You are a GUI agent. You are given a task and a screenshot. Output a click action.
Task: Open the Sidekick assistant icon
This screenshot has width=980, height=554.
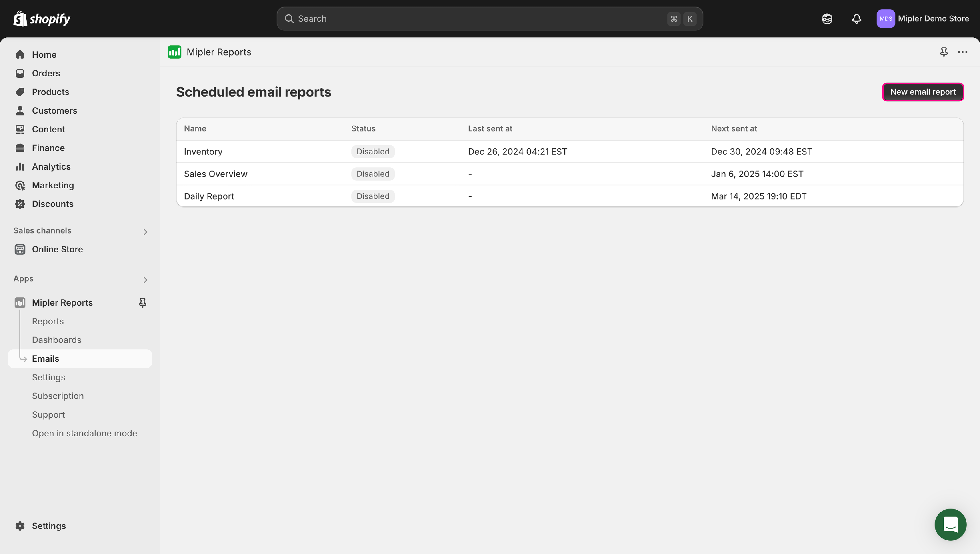coord(827,19)
